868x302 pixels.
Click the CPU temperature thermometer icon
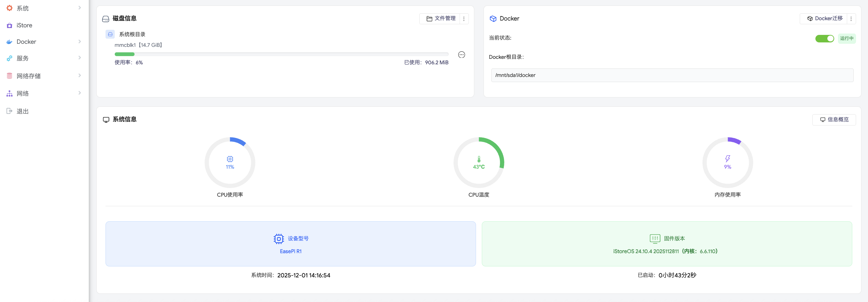click(x=479, y=159)
